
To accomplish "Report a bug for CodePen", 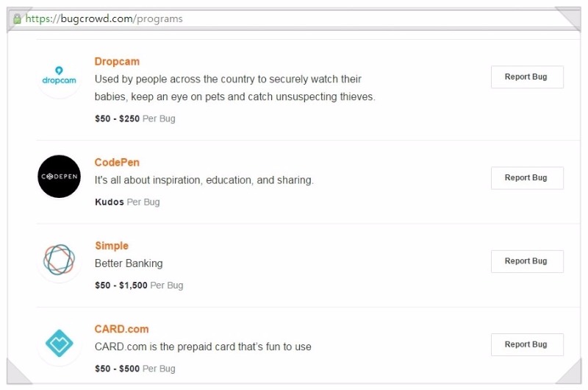I will pos(527,178).
